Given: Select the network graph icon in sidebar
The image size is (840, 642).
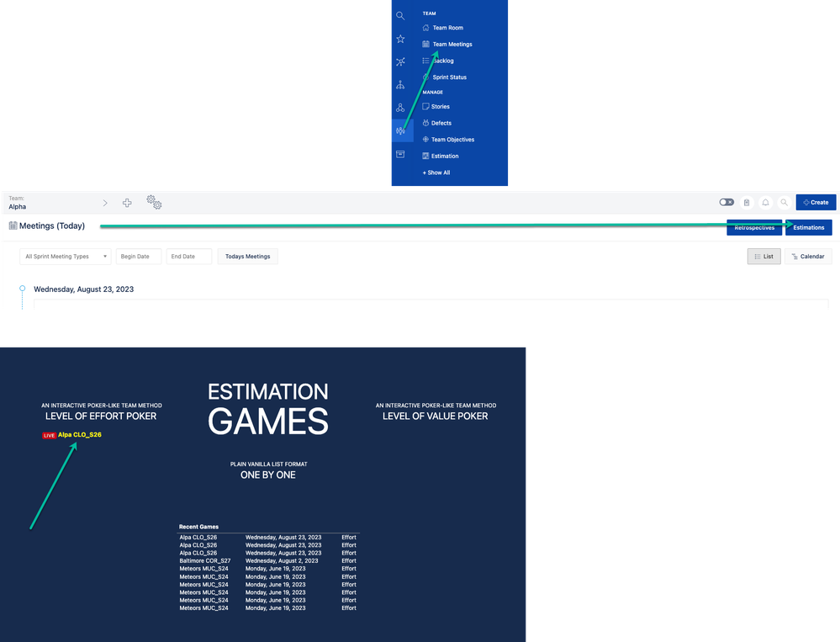Looking at the screenshot, I should point(400,61).
